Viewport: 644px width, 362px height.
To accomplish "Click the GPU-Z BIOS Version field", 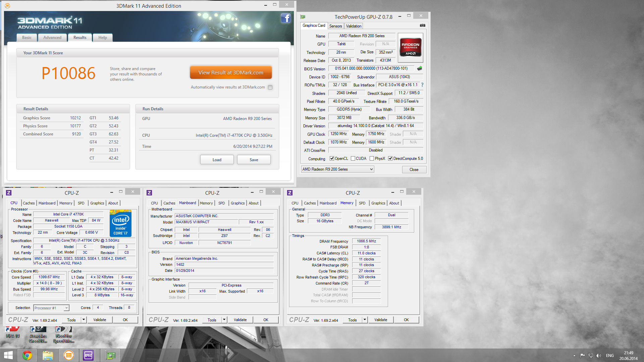I will (371, 68).
